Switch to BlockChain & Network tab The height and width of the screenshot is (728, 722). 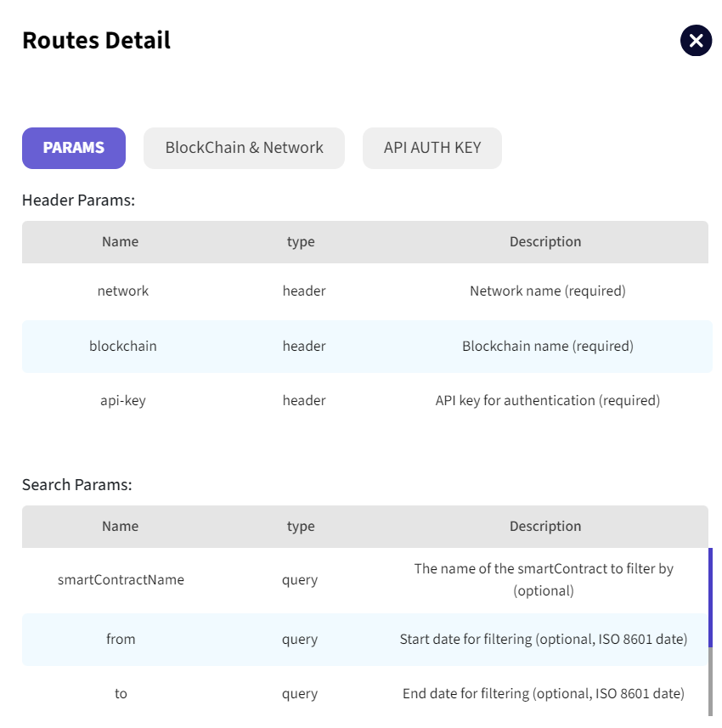(x=244, y=148)
